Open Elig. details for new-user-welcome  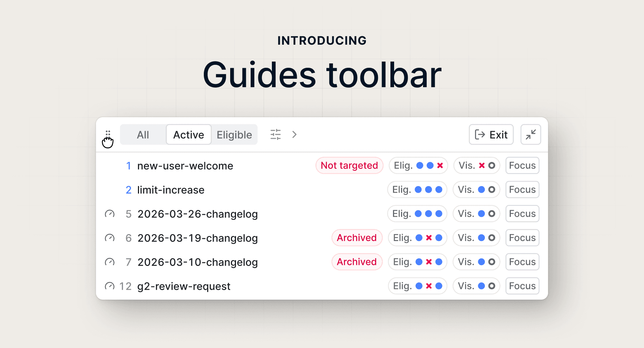click(x=418, y=166)
